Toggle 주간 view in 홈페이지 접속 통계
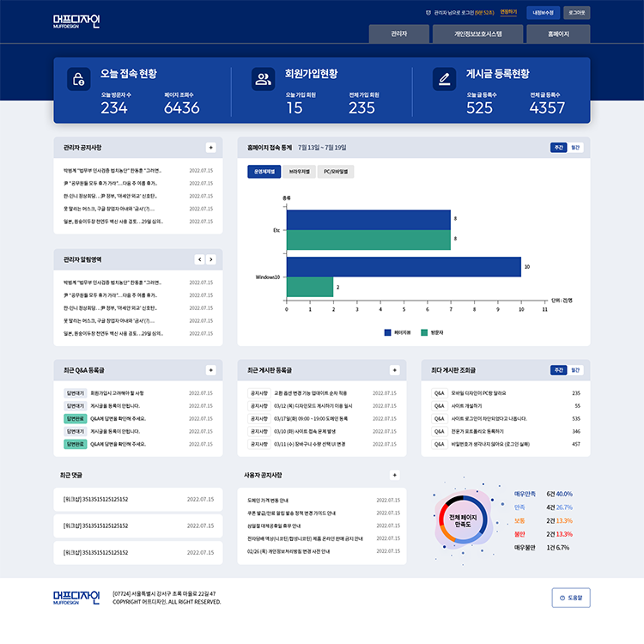This screenshot has height=644, width=644. coord(559,148)
